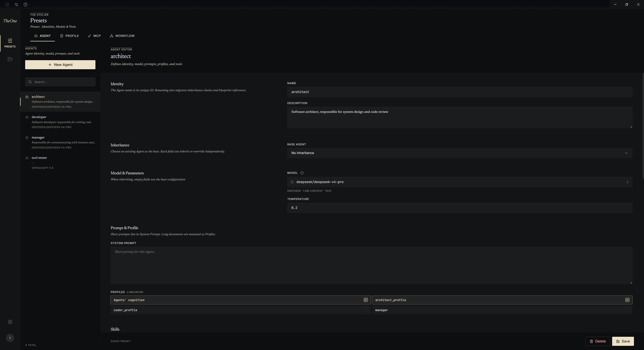
Task: Click the '1.0M CONTEXT' model tag
Action: point(313,191)
